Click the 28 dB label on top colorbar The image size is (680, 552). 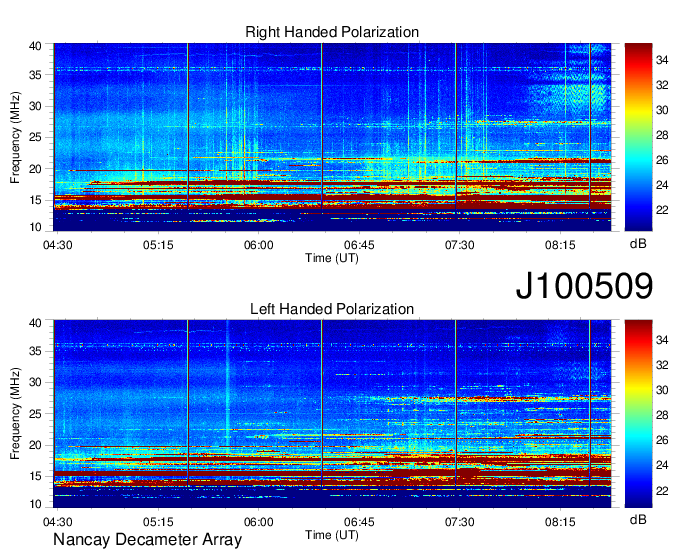click(662, 135)
